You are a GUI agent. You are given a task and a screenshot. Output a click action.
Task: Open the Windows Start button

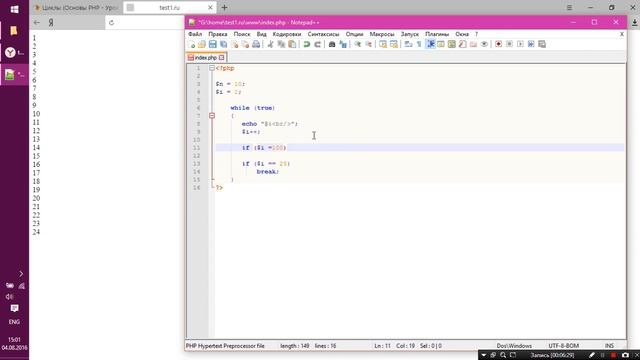coord(14,9)
